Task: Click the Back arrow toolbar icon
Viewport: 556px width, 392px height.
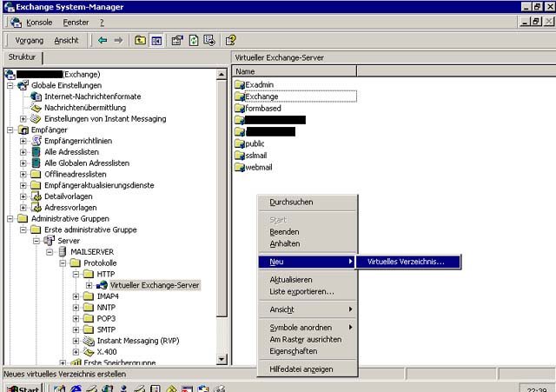Action: coord(103,41)
